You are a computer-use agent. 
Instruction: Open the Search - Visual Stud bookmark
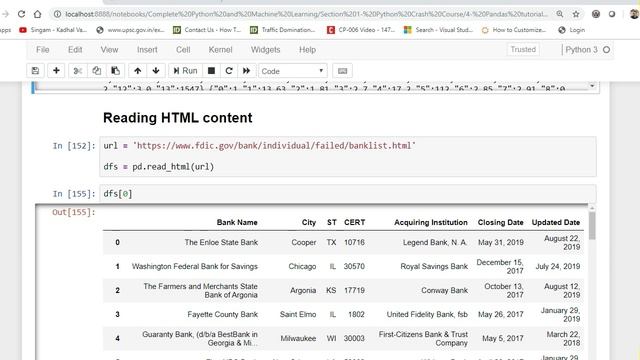pos(438,30)
